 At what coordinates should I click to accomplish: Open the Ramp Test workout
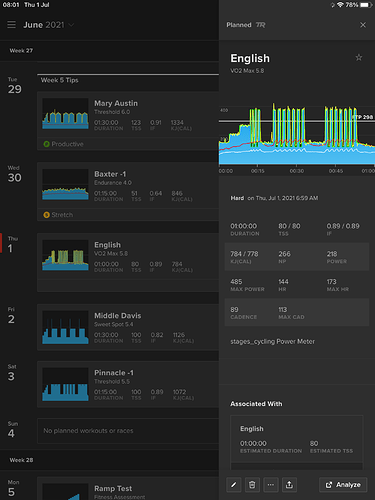(128, 490)
